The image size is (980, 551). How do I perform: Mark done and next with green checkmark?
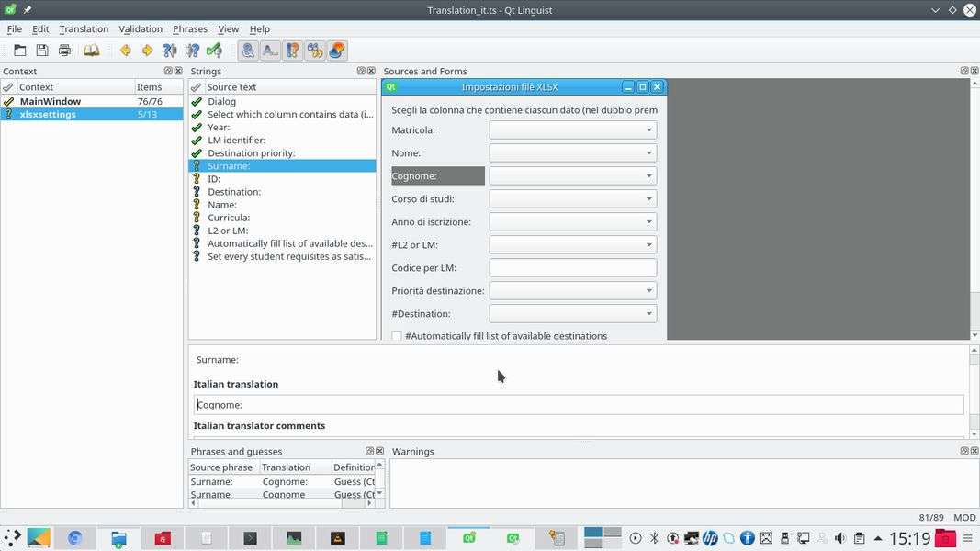pos(214,51)
